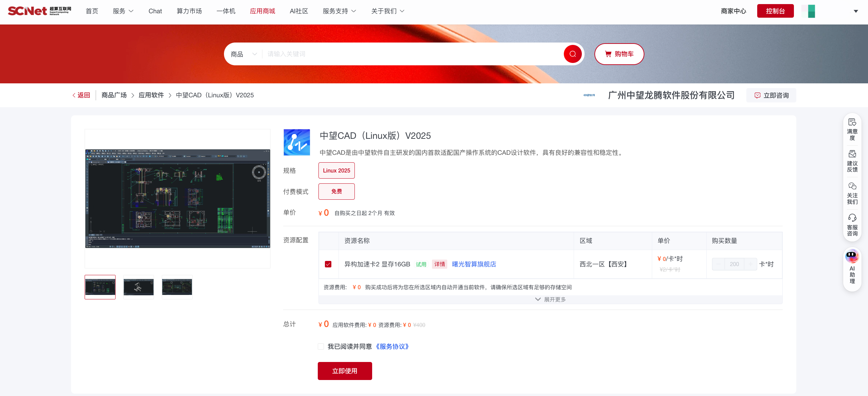
Task: Go to 首页 in navigation
Action: [92, 11]
